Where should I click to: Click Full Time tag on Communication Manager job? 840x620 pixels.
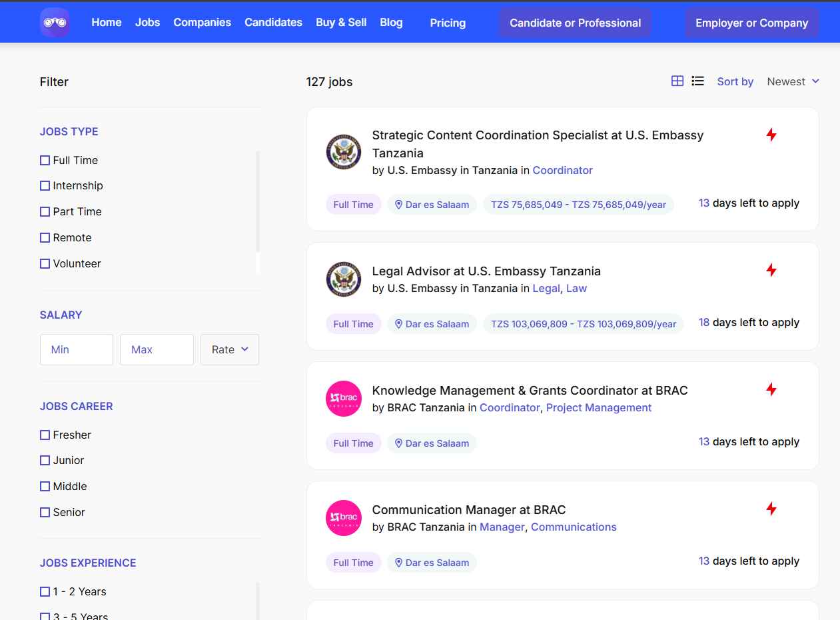(354, 563)
